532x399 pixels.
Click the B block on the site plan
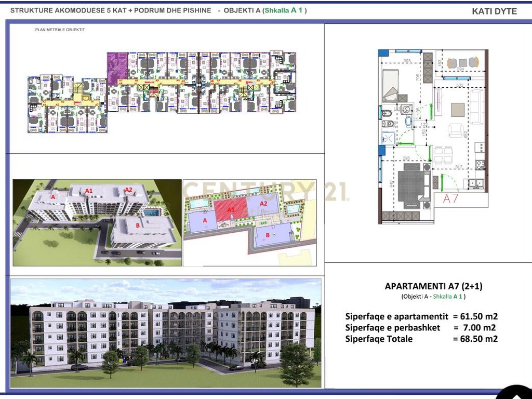pyautogui.click(x=273, y=235)
